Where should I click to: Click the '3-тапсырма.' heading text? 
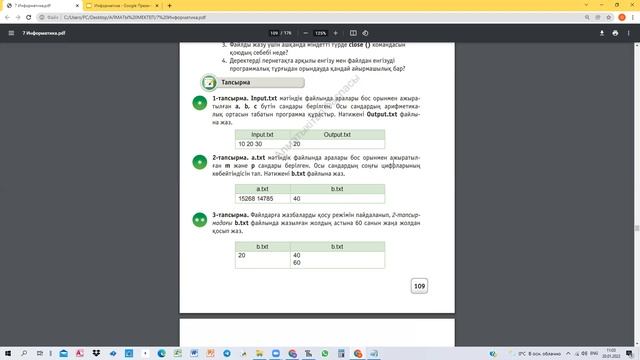[230, 215]
